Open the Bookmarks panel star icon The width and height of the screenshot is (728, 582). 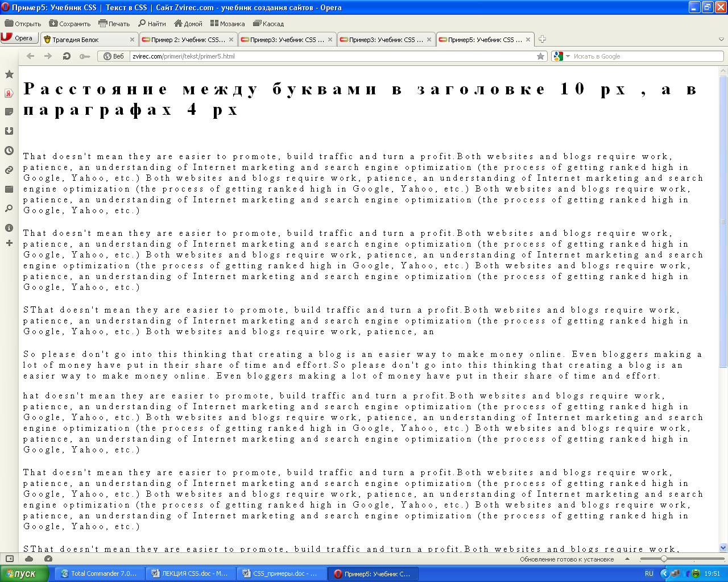coord(9,74)
